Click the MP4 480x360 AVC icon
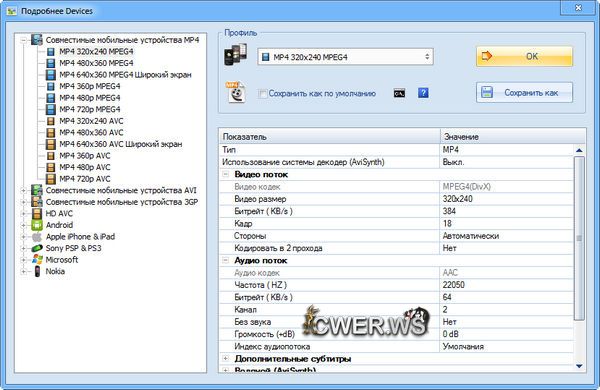 tap(51, 133)
